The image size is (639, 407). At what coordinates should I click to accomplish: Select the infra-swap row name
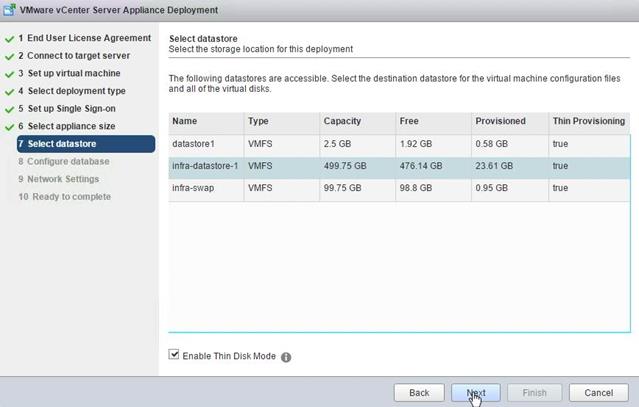click(193, 188)
